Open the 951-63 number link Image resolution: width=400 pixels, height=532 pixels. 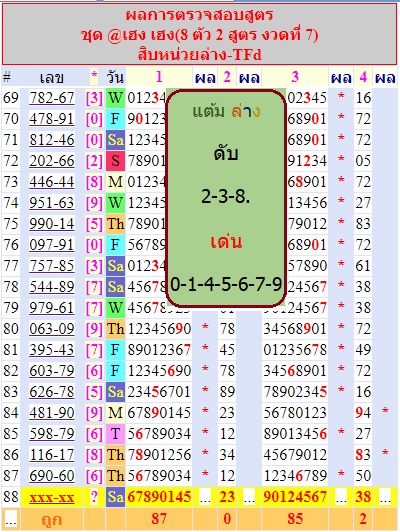52,203
